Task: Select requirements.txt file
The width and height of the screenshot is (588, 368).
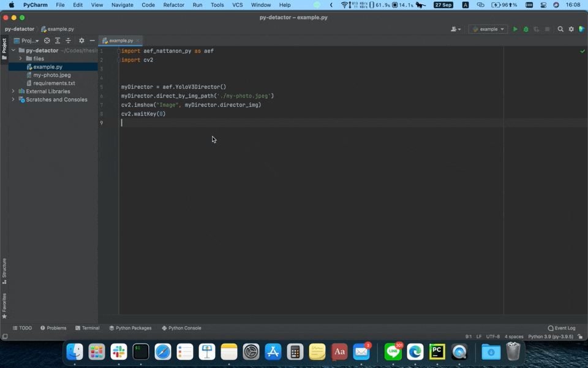Action: tap(54, 83)
